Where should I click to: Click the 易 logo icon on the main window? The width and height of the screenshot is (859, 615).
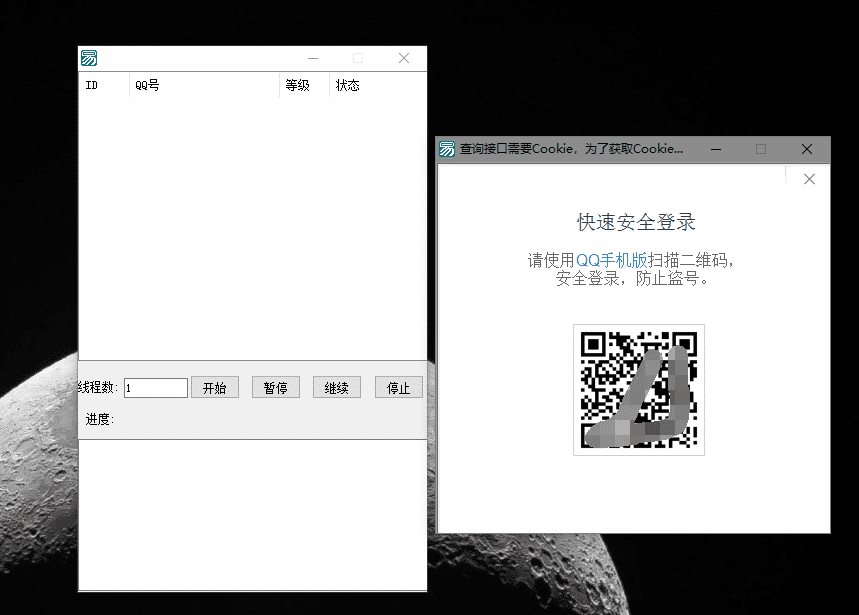(88, 58)
